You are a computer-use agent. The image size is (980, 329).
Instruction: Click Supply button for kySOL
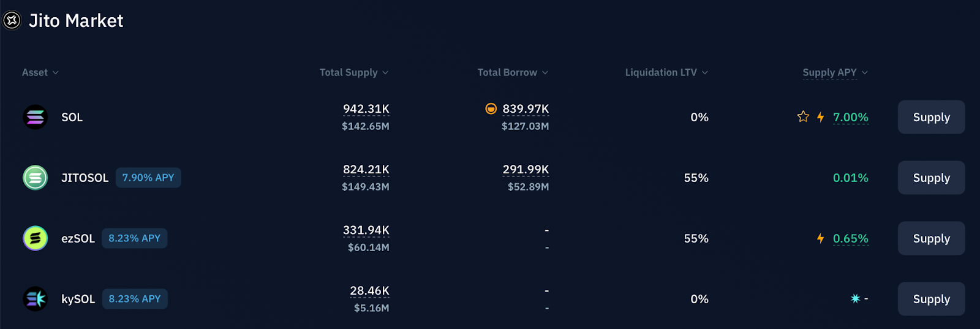click(x=931, y=299)
